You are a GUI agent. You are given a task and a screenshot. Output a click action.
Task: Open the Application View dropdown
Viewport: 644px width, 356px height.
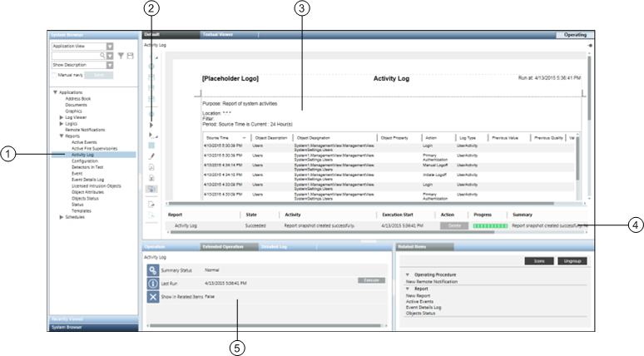(110, 47)
